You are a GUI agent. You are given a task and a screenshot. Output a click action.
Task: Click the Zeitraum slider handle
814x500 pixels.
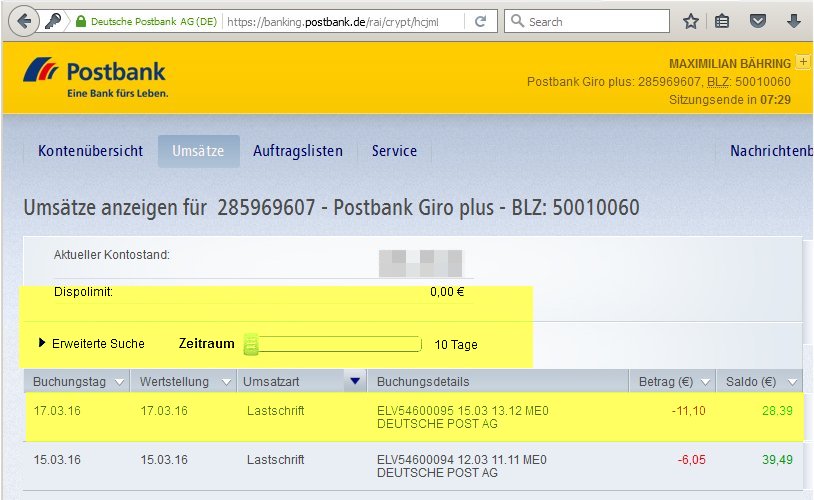(x=251, y=344)
